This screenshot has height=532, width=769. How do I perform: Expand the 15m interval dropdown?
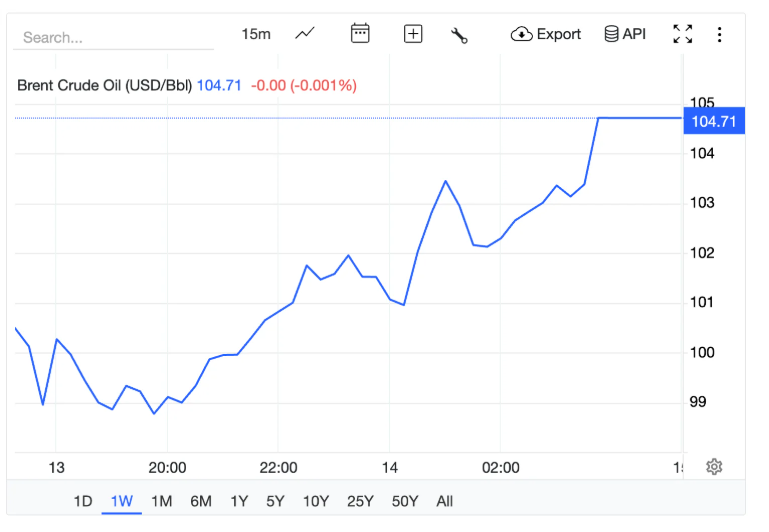(x=256, y=34)
